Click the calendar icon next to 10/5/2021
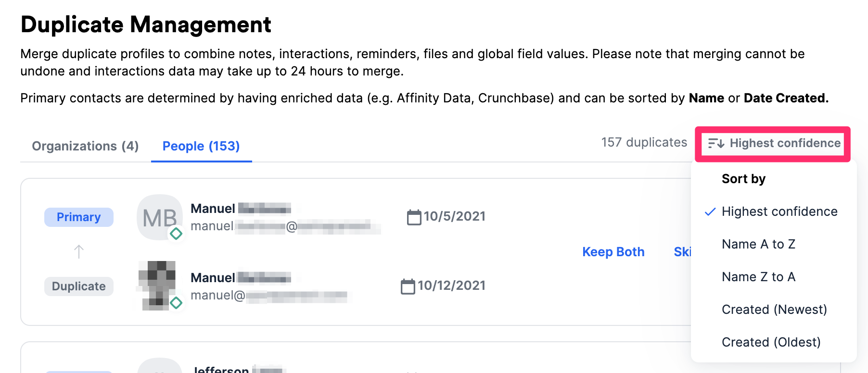This screenshot has height=373, width=868. coord(414,217)
